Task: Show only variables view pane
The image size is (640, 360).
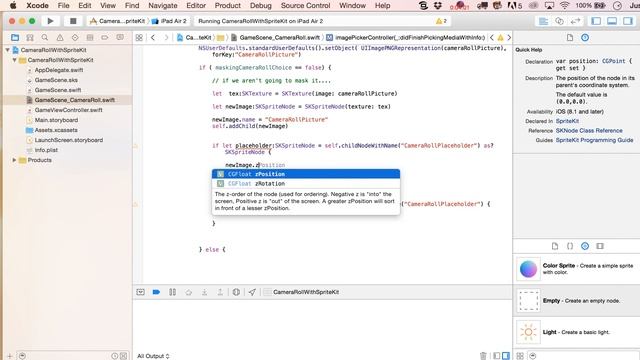Action: tap(497, 356)
